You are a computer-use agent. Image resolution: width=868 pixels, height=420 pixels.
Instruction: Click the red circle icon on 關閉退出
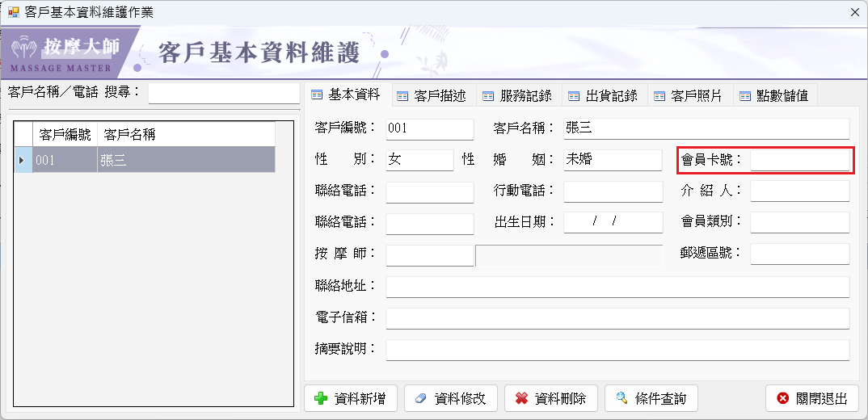[782, 398]
